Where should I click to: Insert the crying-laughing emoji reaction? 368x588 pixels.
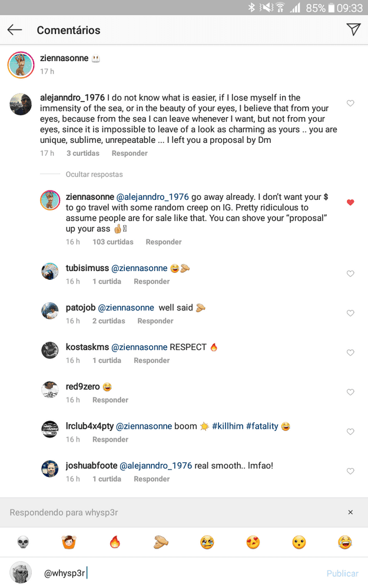coord(344,542)
